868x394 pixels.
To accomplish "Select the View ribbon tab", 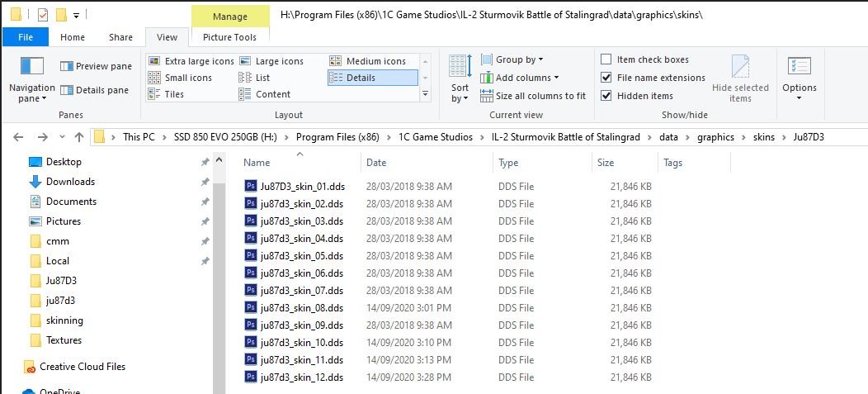I will pos(167,37).
